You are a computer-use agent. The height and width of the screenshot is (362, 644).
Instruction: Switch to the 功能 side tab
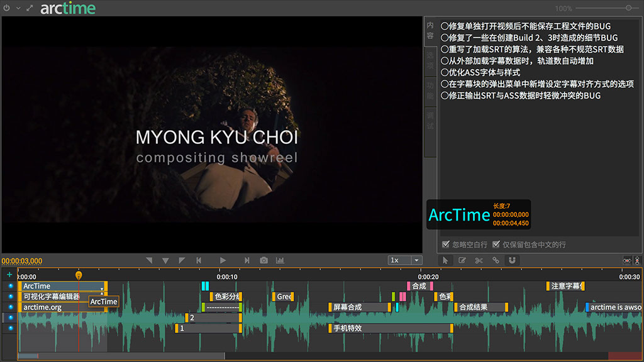pyautogui.click(x=430, y=91)
